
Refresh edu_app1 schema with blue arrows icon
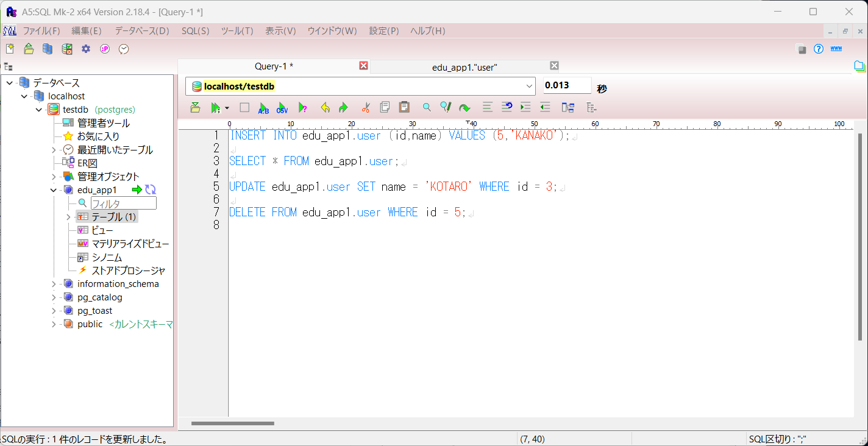(x=151, y=190)
